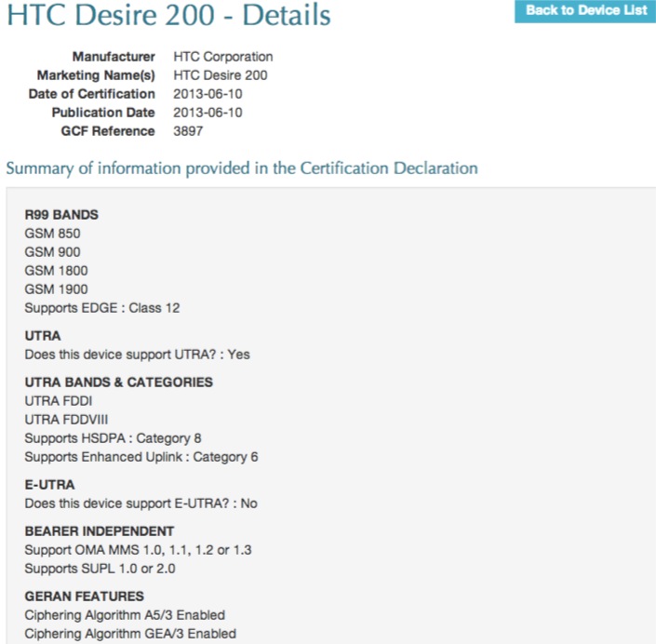The width and height of the screenshot is (656, 644).
Task: Click Supports SUPL 1.0 or 2.0 line
Action: pos(100,569)
